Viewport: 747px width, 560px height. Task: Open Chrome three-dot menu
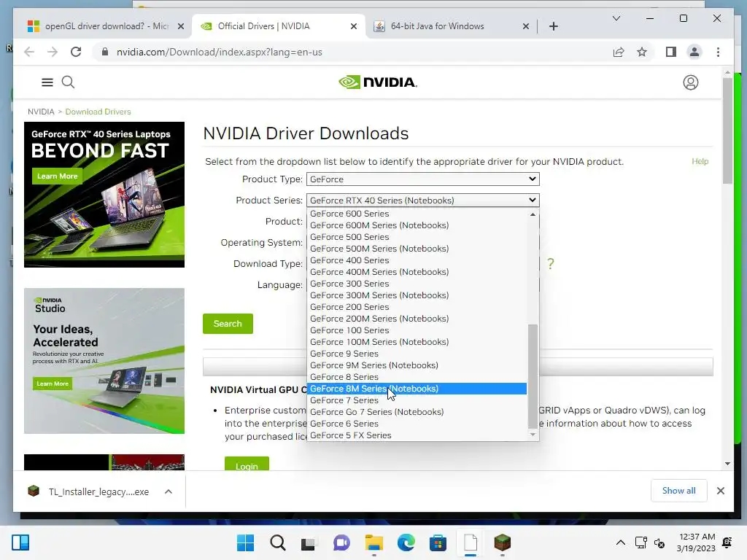pyautogui.click(x=718, y=52)
